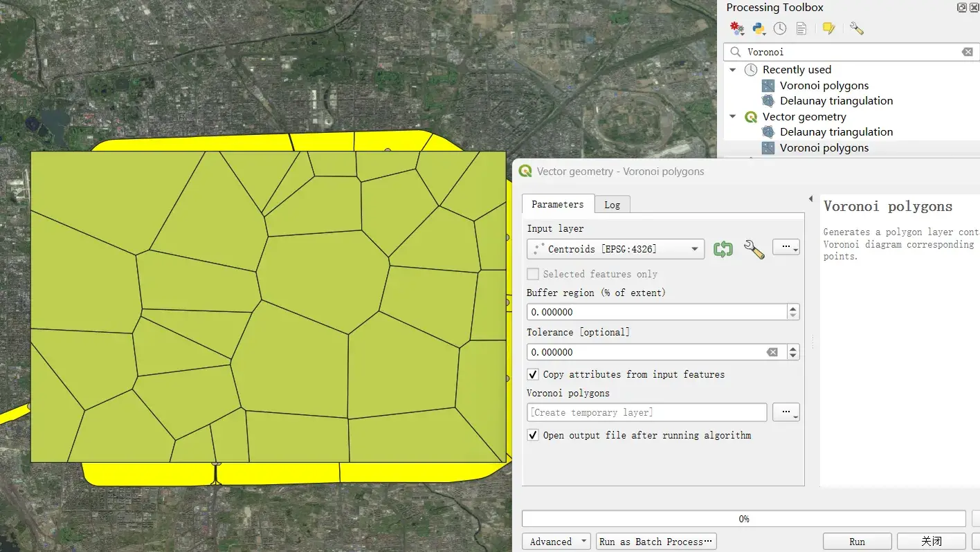Click the Vector geometry group label

point(804,117)
